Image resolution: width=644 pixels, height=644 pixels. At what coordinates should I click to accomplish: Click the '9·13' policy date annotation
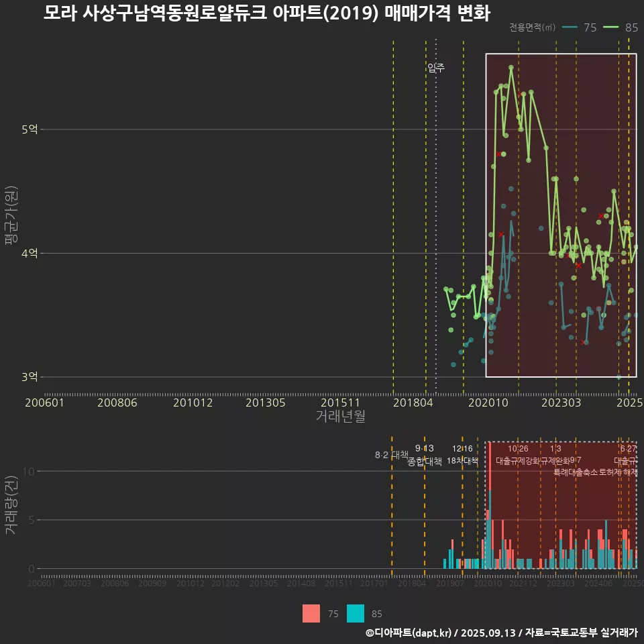pyautogui.click(x=424, y=449)
